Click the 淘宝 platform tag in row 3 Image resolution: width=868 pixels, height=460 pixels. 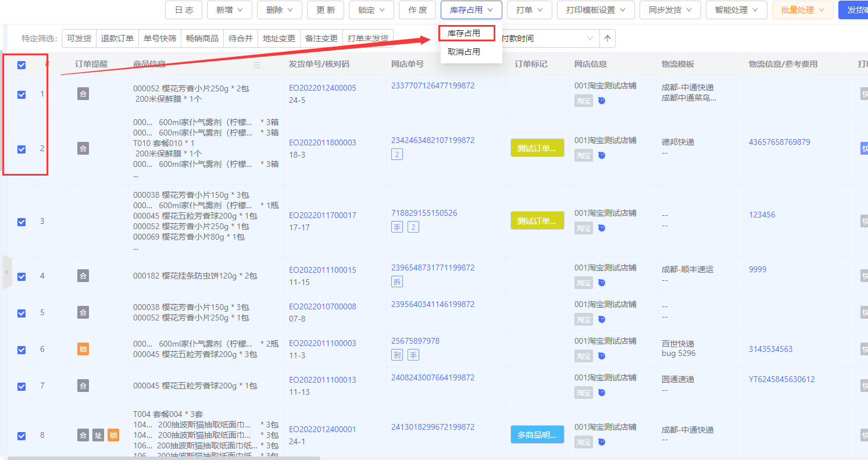click(584, 228)
